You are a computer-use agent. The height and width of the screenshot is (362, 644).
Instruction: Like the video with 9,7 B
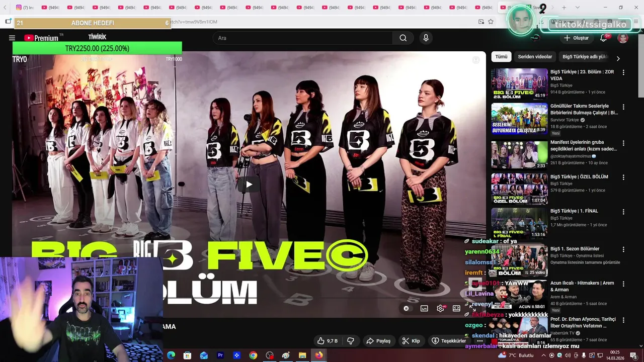pyautogui.click(x=327, y=341)
